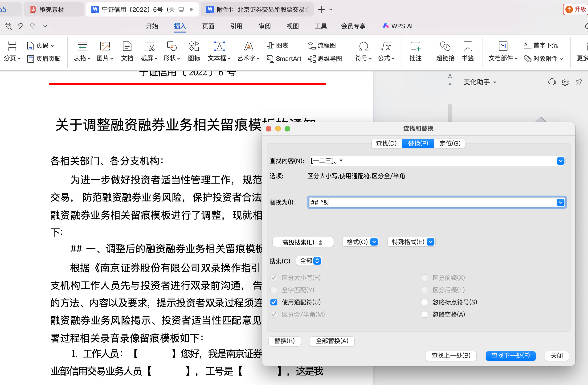Open the 美化助手 panel settings gear
Viewport: 588px width, 385px height.
click(x=565, y=82)
